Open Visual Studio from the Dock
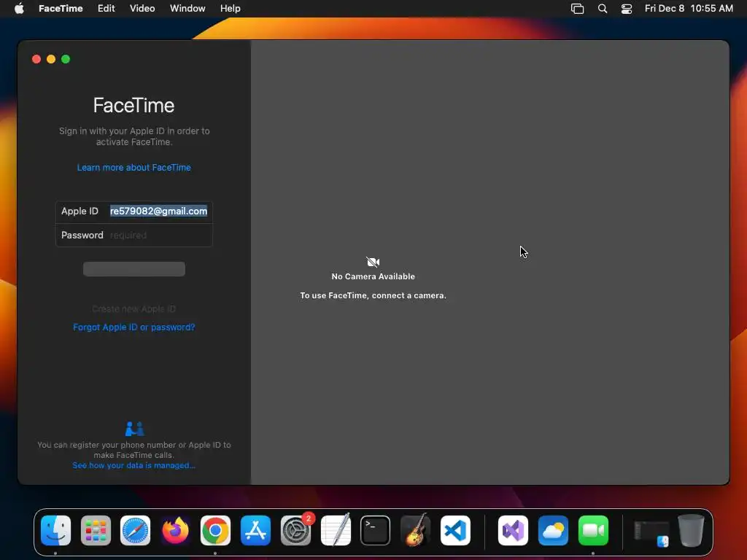Viewport: 747px width, 560px height. click(513, 531)
